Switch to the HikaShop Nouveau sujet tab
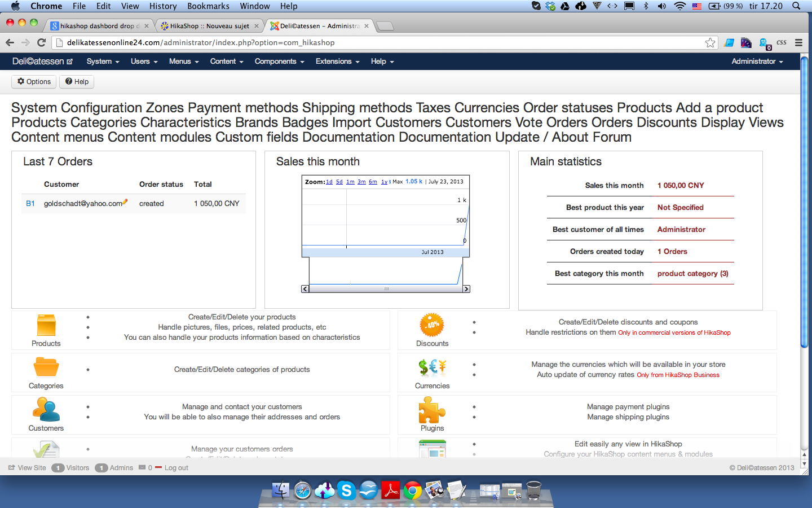The height and width of the screenshot is (508, 812). 209,26
